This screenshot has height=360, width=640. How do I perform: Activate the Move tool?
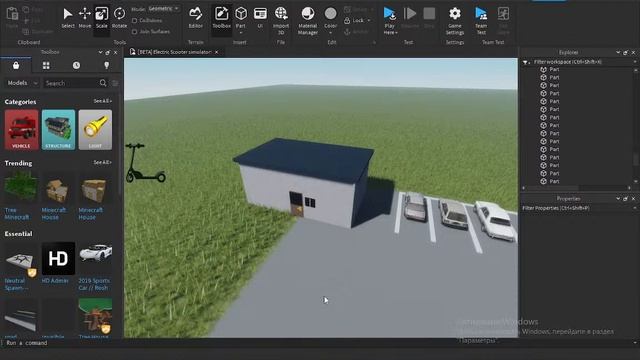pos(85,18)
